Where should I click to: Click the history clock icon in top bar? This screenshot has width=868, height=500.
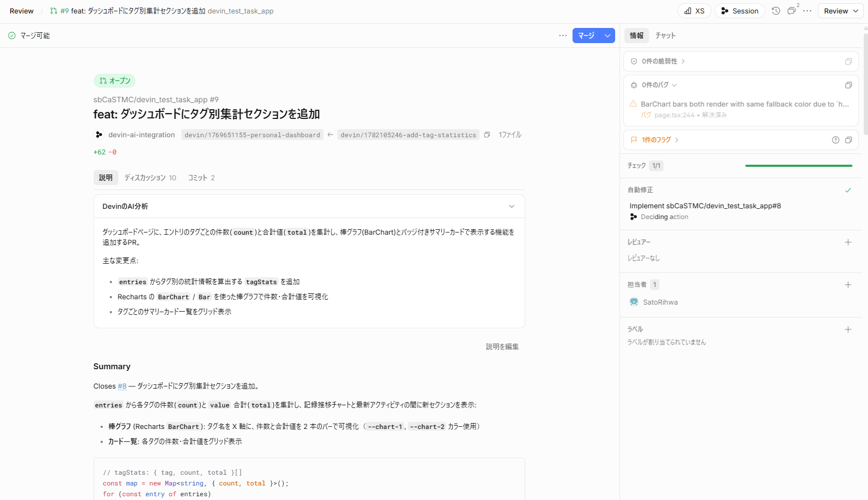(775, 11)
